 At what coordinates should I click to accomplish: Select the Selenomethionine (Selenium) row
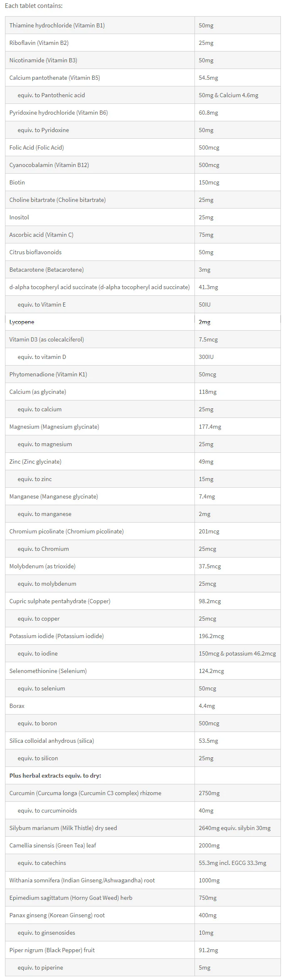coord(143,671)
